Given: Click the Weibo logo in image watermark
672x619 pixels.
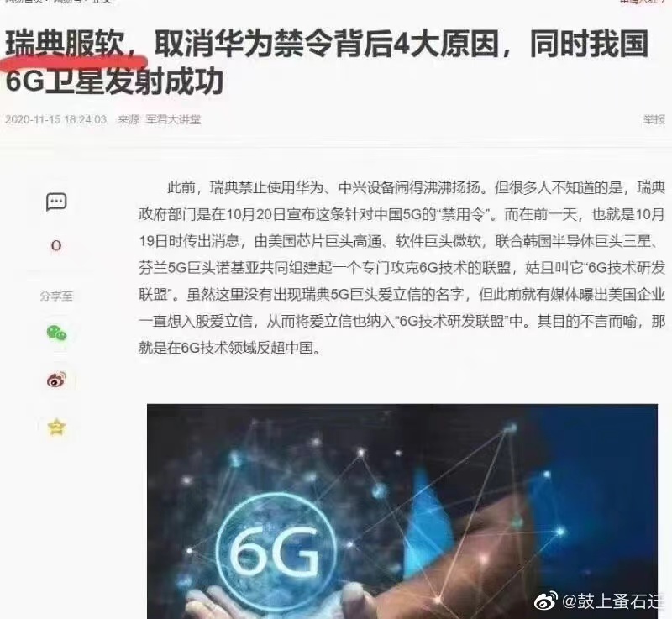Looking at the screenshot, I should click(x=545, y=601).
